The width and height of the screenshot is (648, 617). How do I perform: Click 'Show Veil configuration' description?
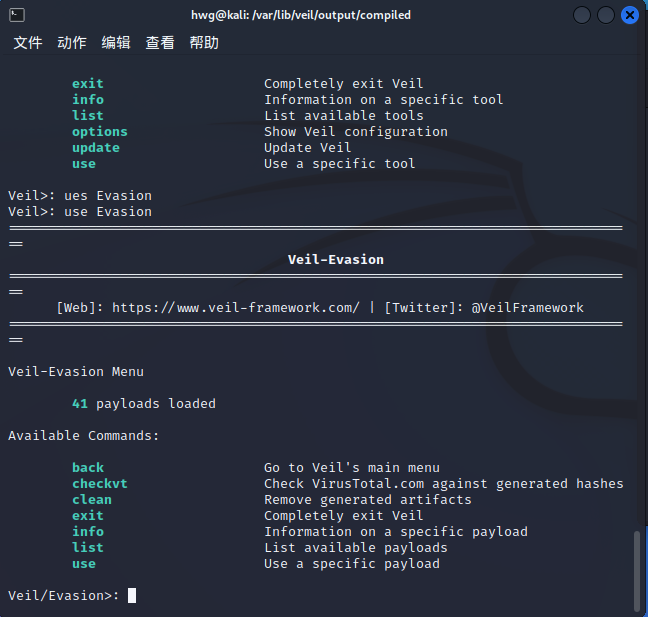(356, 132)
